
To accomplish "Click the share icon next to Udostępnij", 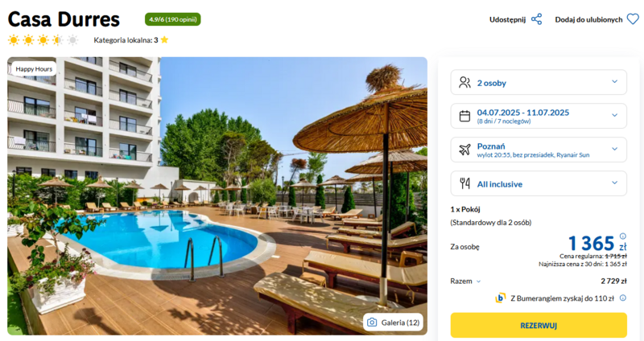I will coord(536,19).
